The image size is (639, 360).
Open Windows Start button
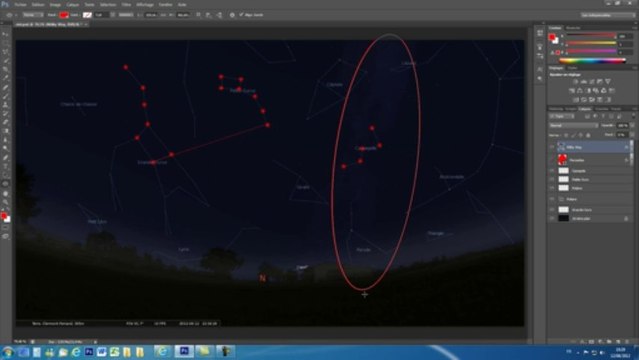pyautogui.click(x=7, y=352)
